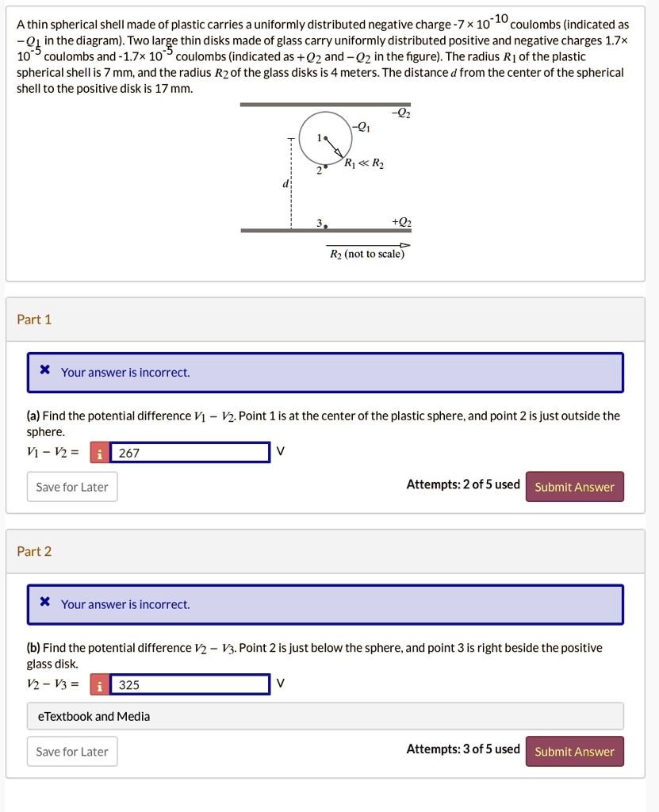Expand the eTextbook and Media section
659x812 pixels.
[325, 716]
